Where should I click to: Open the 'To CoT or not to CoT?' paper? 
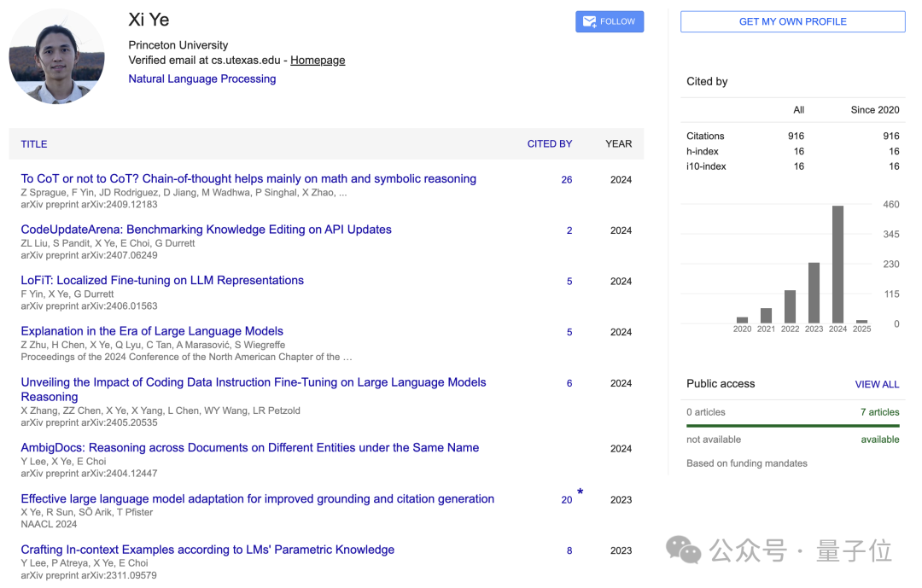[x=248, y=179]
